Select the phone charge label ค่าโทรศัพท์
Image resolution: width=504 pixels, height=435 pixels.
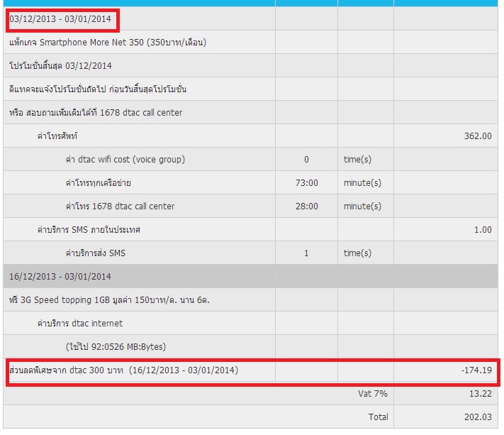(x=57, y=136)
